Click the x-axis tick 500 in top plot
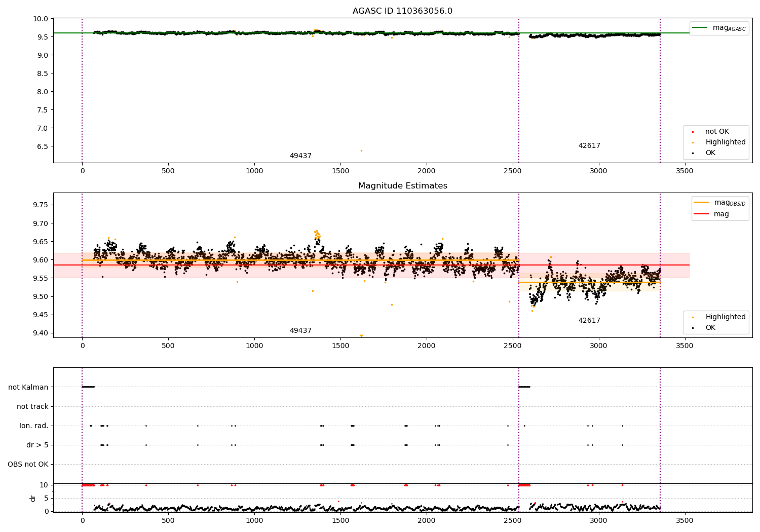 tap(168, 171)
